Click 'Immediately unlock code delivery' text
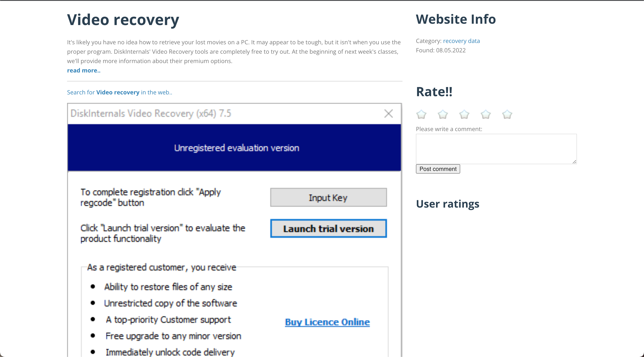This screenshot has width=644, height=357. point(170,352)
